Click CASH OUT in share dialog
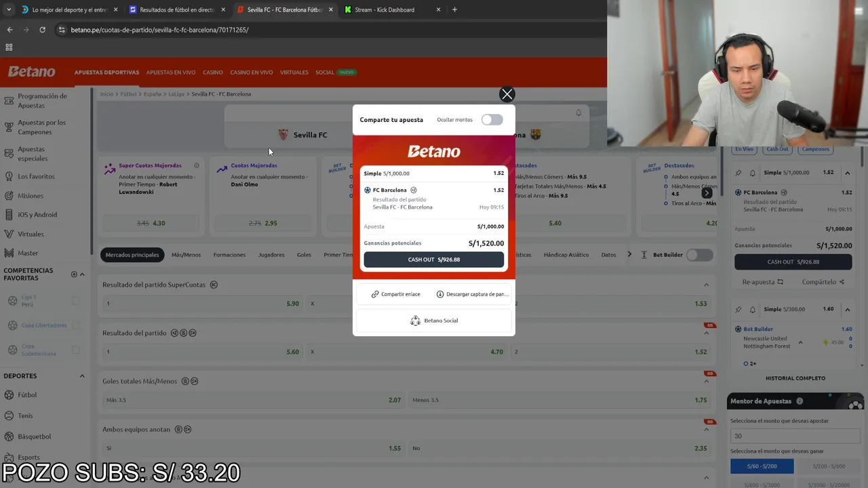 point(434,260)
